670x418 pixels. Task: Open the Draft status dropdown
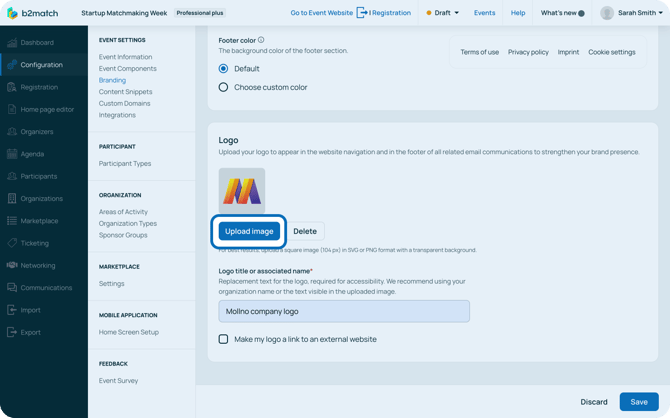443,13
